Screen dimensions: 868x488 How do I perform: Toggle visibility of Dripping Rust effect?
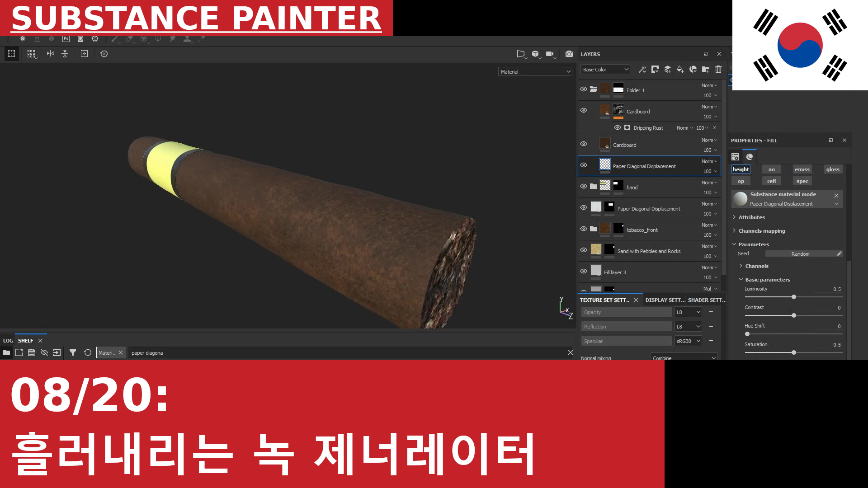[x=617, y=128]
